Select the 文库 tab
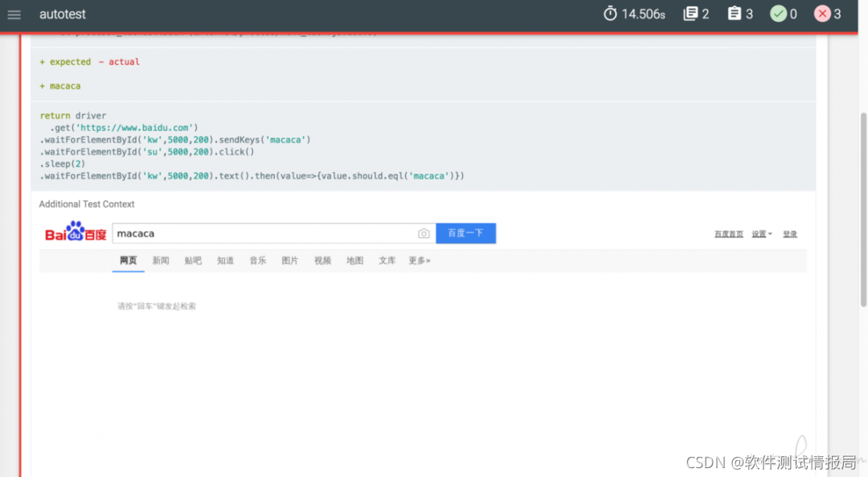Viewport: 868px width, 477px height. [387, 261]
